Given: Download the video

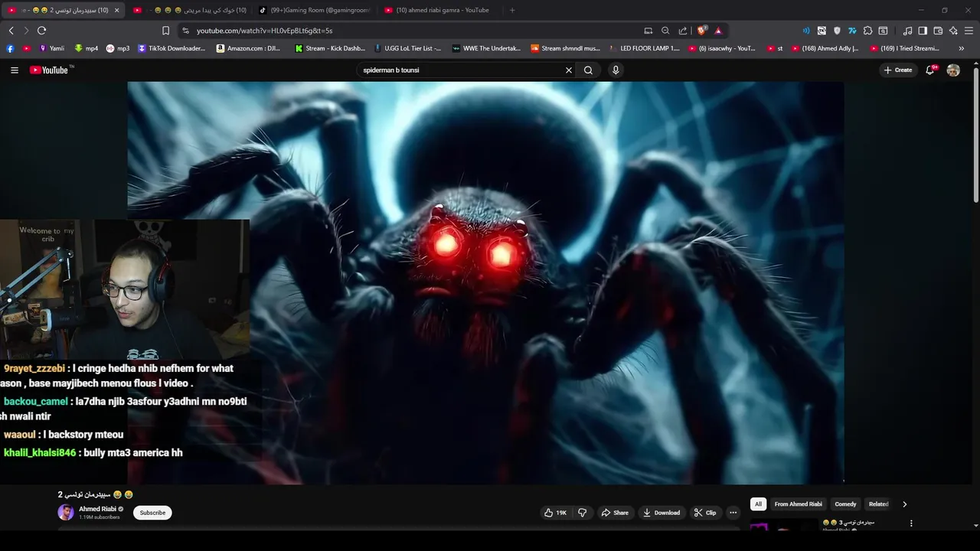Looking at the screenshot, I should pyautogui.click(x=662, y=513).
